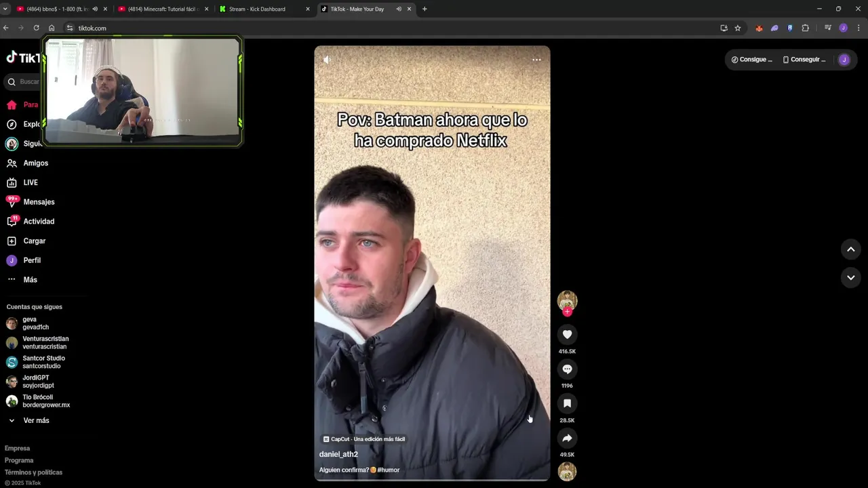This screenshot has height=488, width=868.
Task: Click the #humor hashtag
Action: pos(389,470)
